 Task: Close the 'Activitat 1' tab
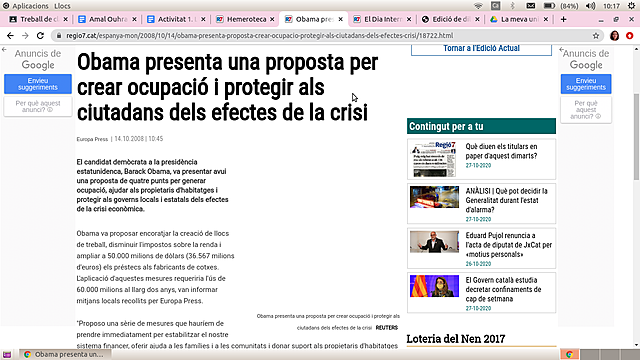pyautogui.click(x=203, y=19)
